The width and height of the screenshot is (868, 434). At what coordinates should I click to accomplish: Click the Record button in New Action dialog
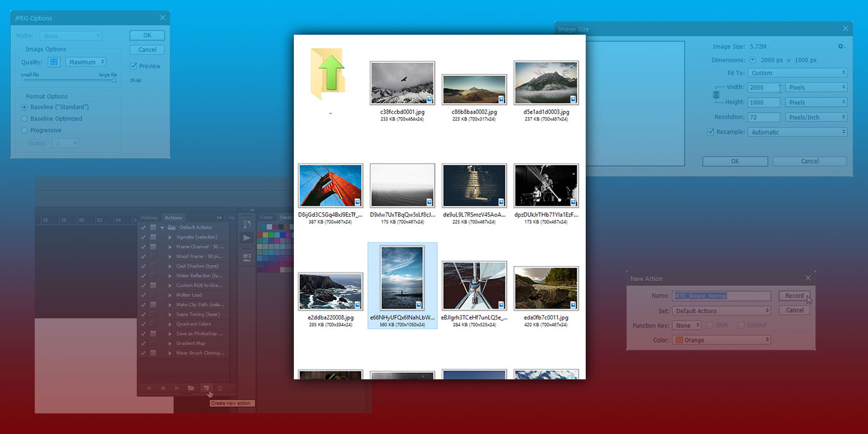[794, 295]
